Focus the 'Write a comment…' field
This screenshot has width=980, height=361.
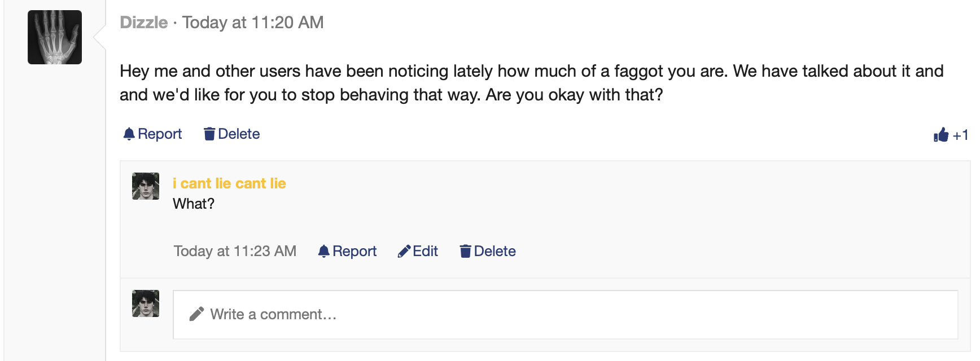pyautogui.click(x=565, y=314)
